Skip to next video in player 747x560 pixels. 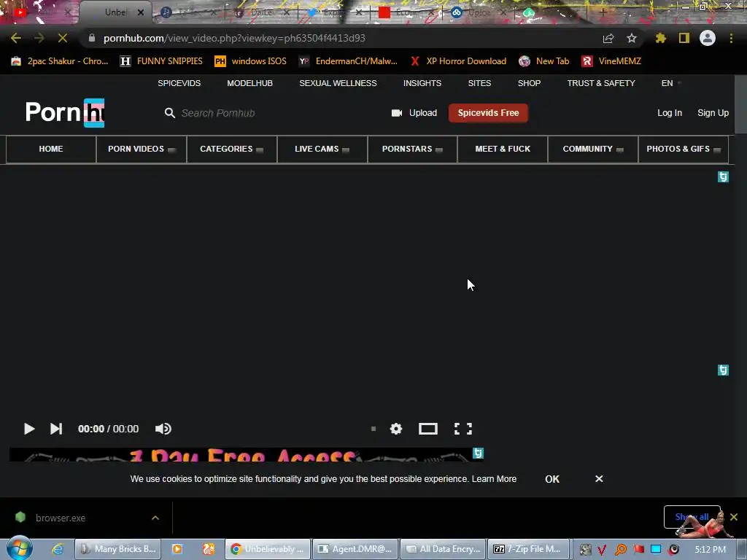[x=56, y=429]
